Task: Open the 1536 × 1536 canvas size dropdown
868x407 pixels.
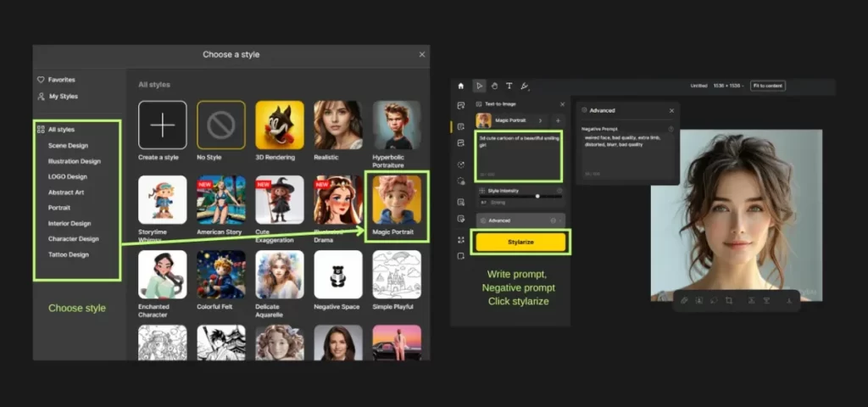Action: pos(729,86)
